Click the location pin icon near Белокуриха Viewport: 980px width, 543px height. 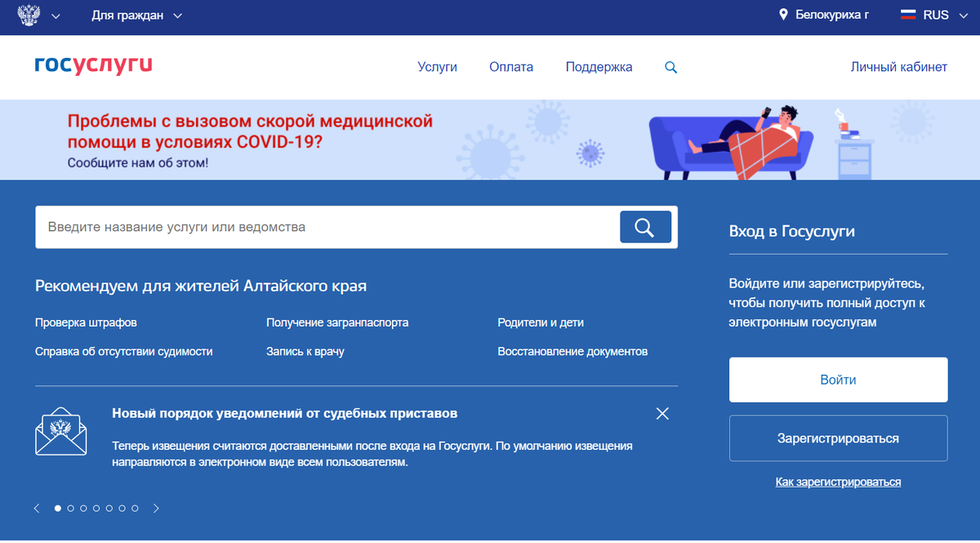pyautogui.click(x=783, y=14)
